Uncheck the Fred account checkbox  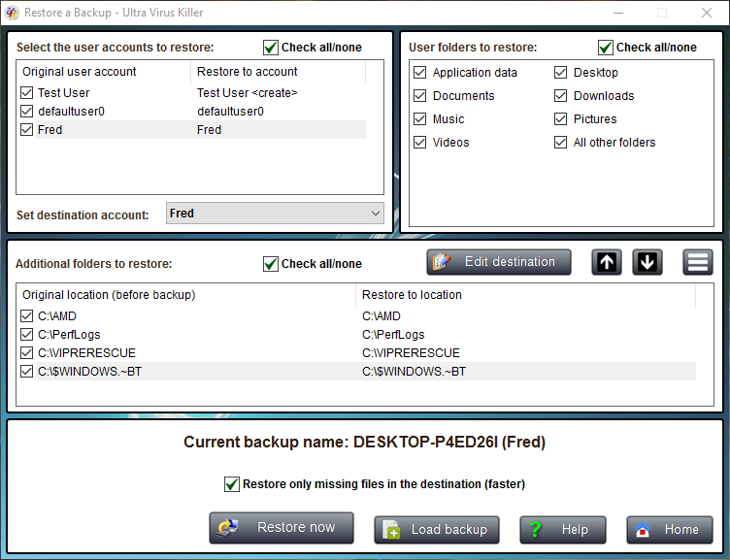[27, 129]
